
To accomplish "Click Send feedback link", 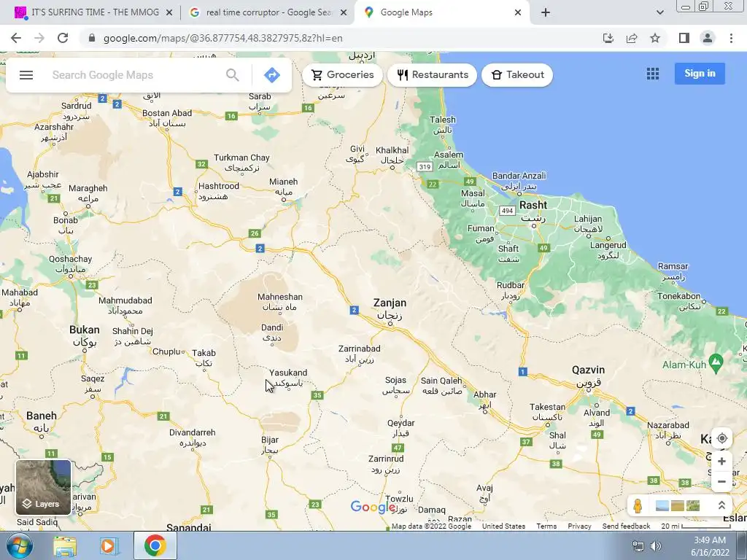I will pyautogui.click(x=626, y=526).
